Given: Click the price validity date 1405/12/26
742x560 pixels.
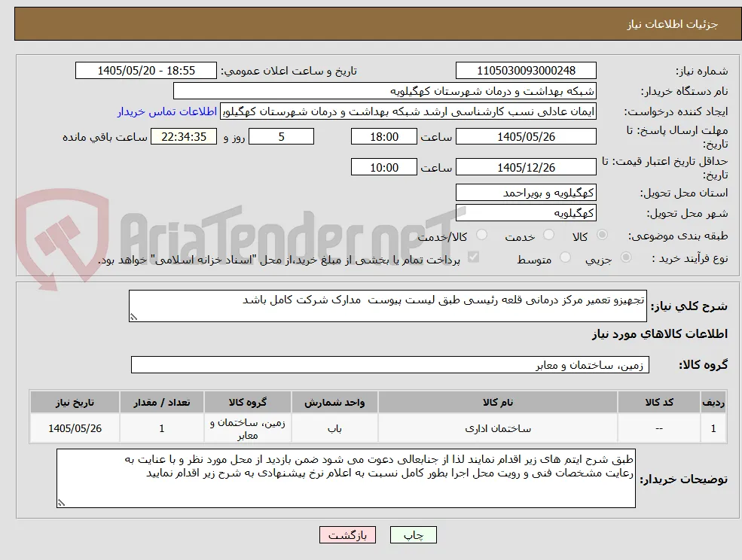Looking at the screenshot, I should 526,167.
